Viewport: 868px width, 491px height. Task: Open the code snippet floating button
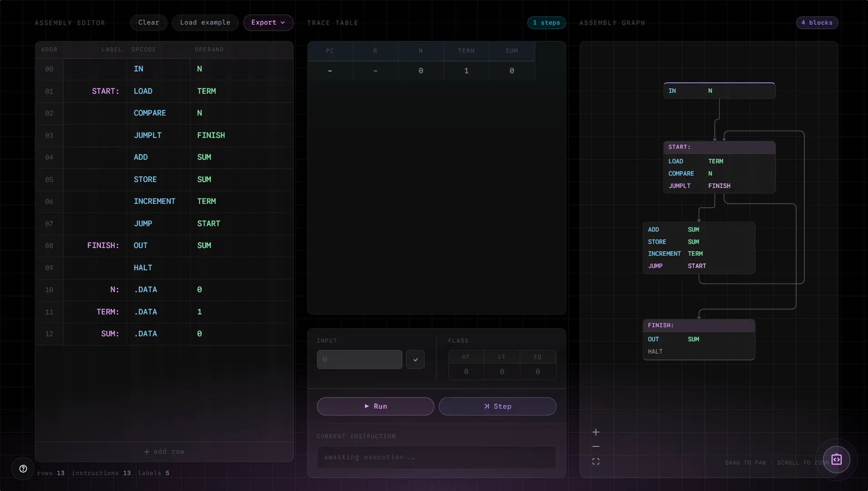(837, 460)
